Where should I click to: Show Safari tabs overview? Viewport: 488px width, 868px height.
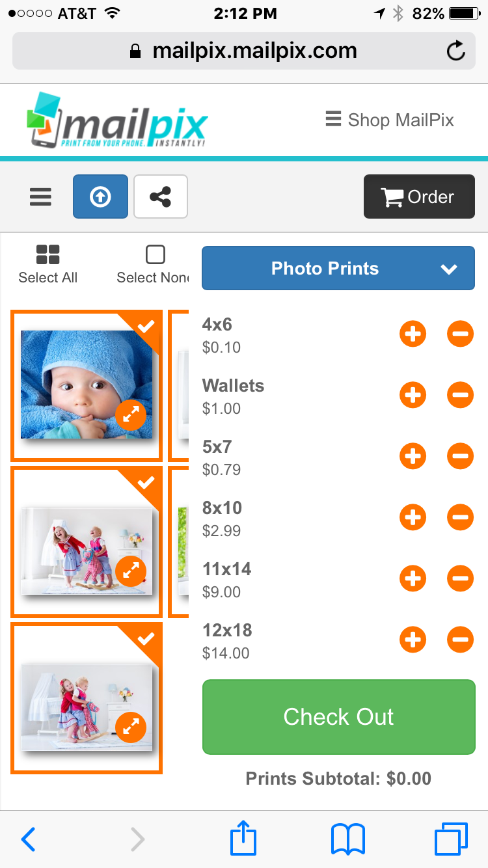(450, 839)
